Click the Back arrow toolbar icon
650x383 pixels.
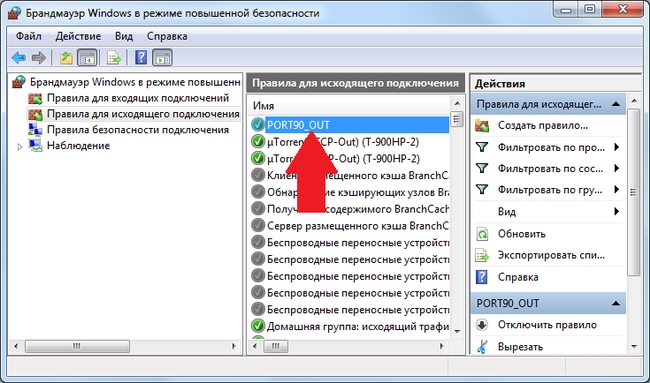click(19, 58)
